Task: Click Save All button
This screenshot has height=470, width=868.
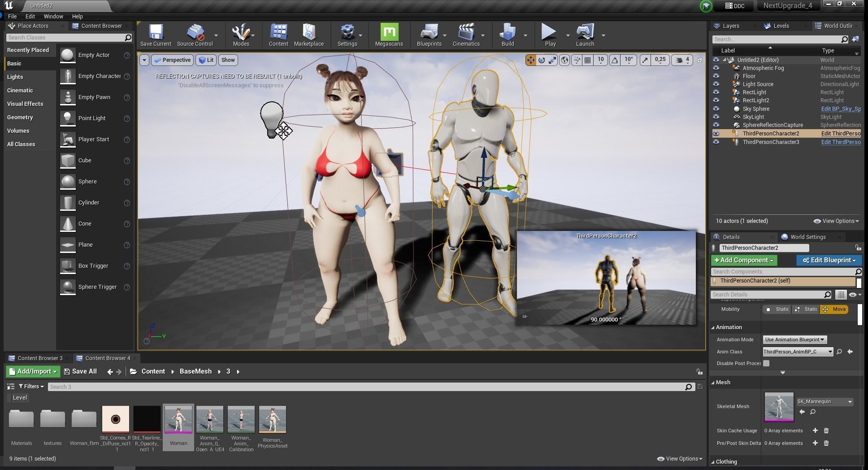Action: click(80, 371)
